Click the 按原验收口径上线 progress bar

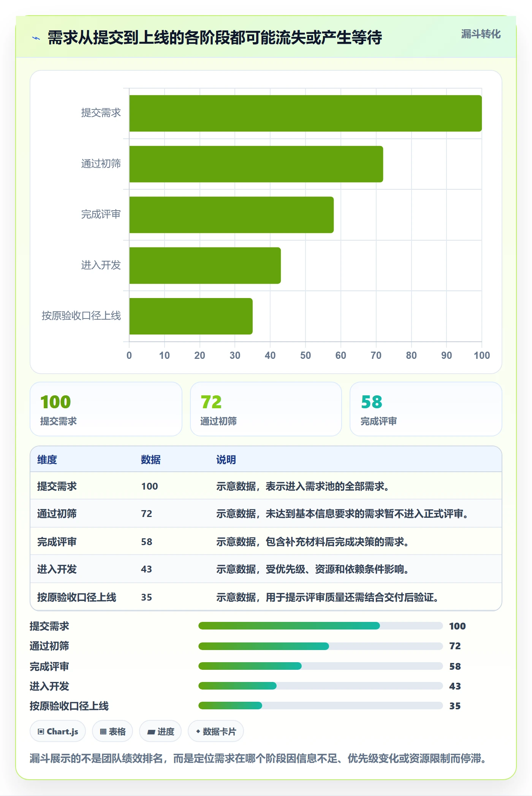point(321,706)
